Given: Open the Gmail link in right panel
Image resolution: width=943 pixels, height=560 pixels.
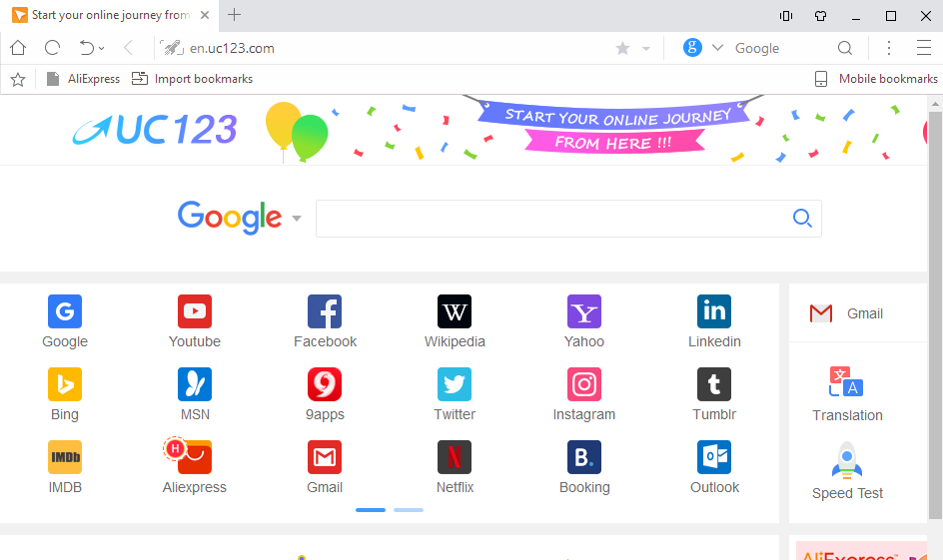Looking at the screenshot, I should (847, 313).
